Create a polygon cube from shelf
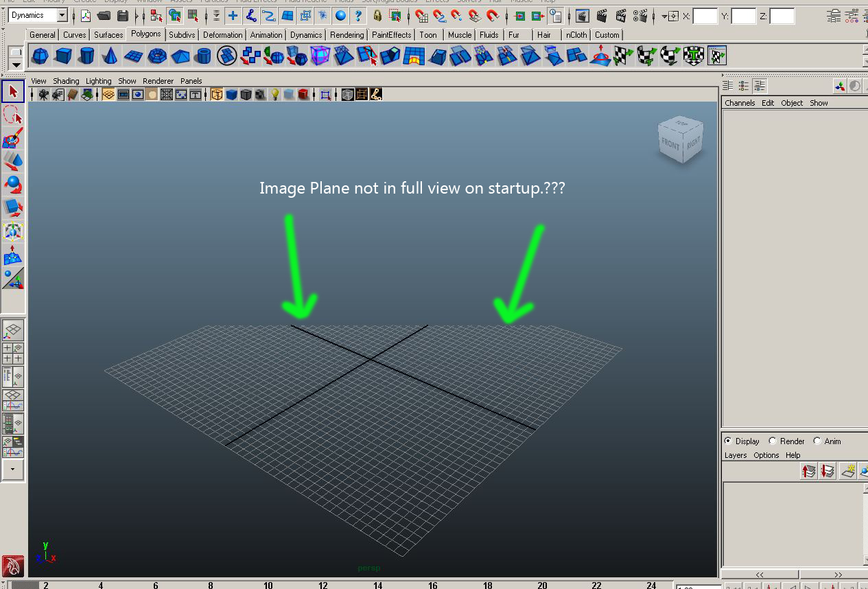 [64, 56]
